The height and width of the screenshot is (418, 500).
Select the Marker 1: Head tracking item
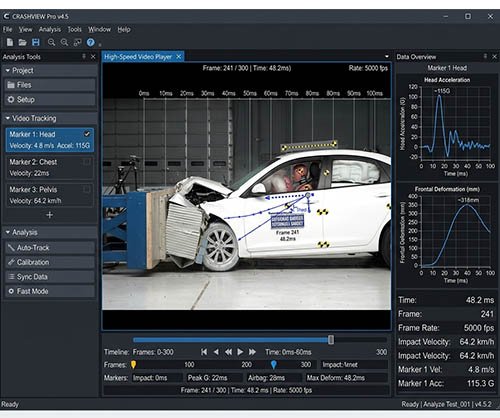[50, 140]
